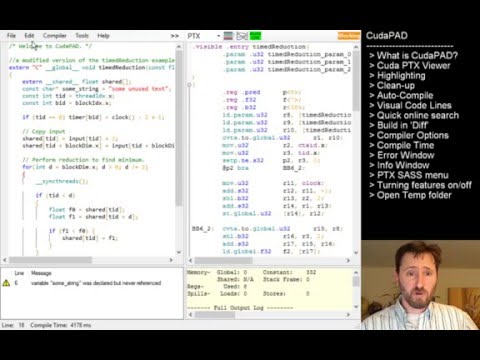Select the some_string unused variable warning message
This screenshot has width=480, height=360.
click(x=96, y=283)
